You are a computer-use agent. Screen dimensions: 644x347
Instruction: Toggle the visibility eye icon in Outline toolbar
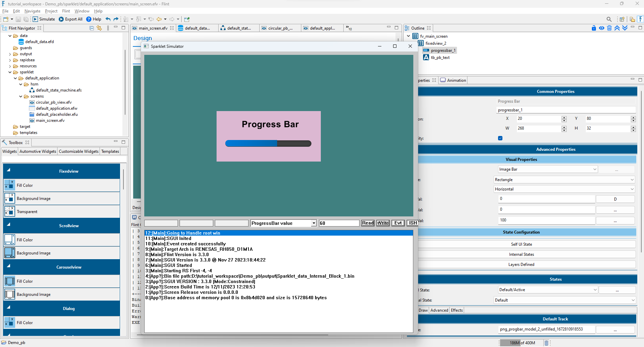tap(602, 28)
